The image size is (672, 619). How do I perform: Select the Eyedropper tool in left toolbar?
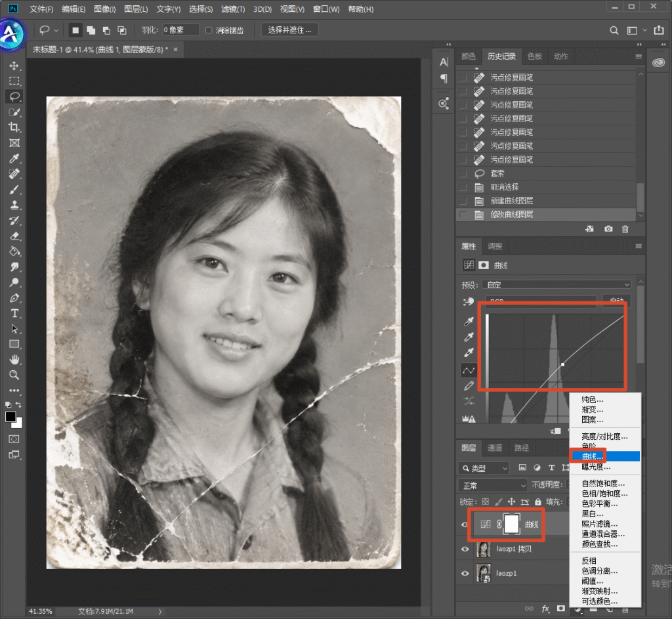[14, 159]
